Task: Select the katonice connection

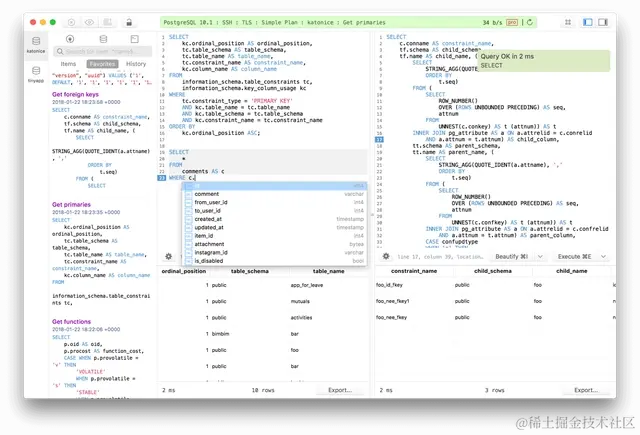Action: point(36,45)
